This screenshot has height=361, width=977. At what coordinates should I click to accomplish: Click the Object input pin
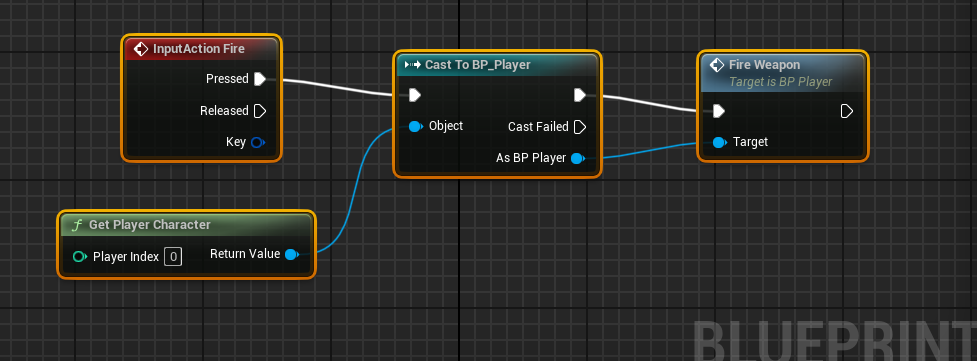(416, 127)
